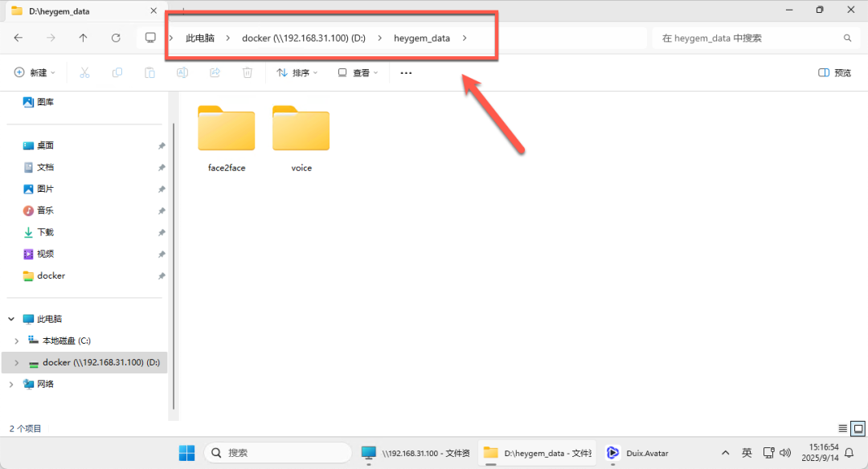
Task: Switch to details list view icon
Action: click(842, 428)
